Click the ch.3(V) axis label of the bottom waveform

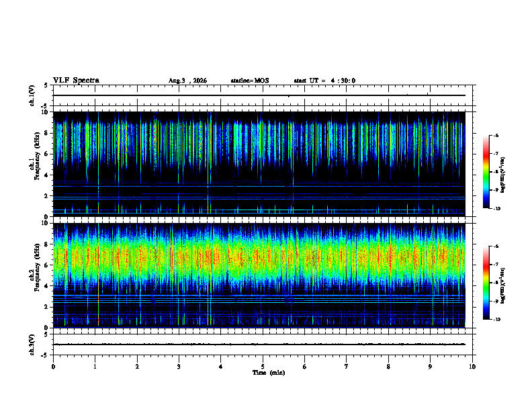click(32, 345)
